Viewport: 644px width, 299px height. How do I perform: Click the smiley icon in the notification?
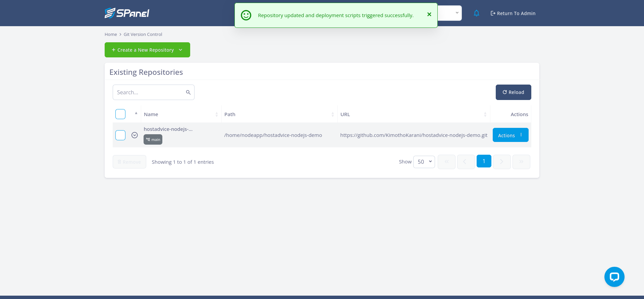246,15
